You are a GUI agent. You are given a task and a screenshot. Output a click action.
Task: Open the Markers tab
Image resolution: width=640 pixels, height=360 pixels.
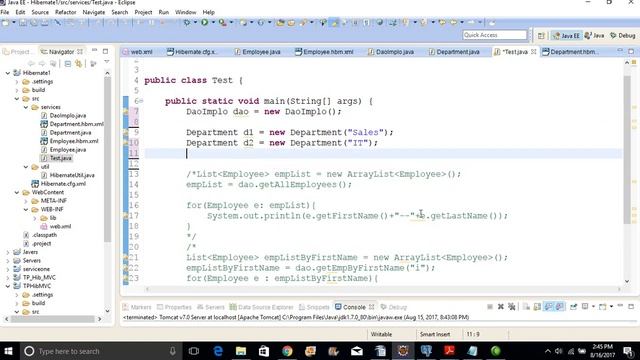pos(137,307)
